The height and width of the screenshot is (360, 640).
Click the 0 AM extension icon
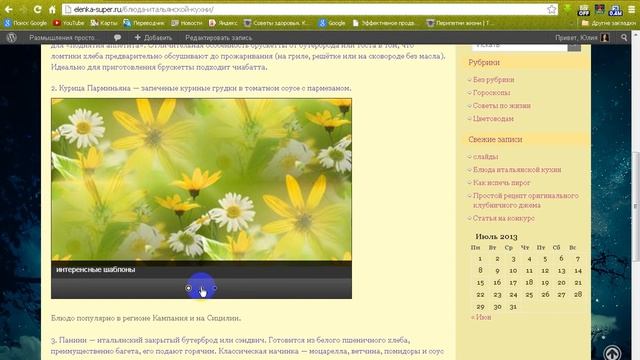coord(615,10)
